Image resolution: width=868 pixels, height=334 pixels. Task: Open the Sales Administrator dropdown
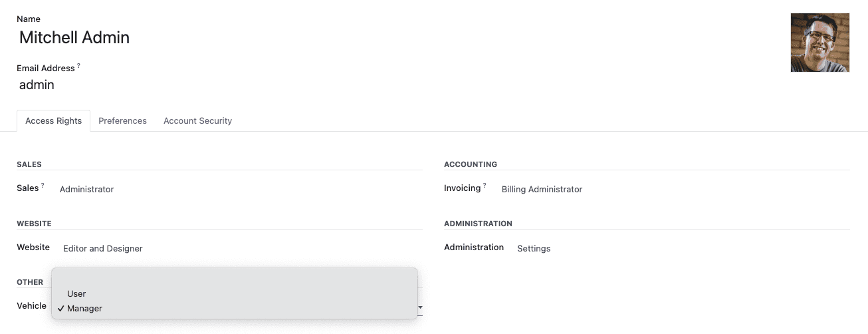[x=239, y=190]
